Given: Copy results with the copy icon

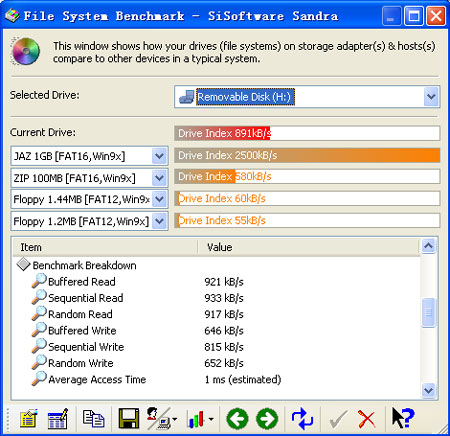Looking at the screenshot, I should [x=93, y=418].
